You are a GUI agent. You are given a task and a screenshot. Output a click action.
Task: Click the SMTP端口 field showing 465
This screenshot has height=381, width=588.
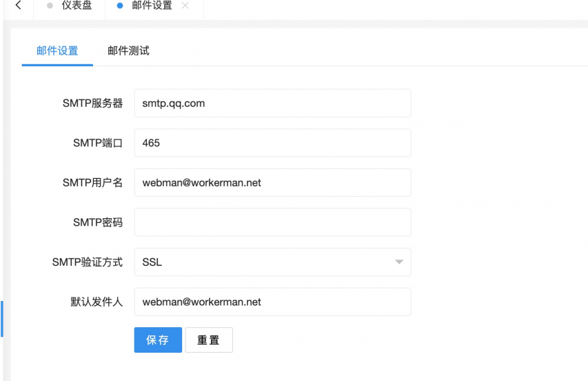[x=272, y=143]
